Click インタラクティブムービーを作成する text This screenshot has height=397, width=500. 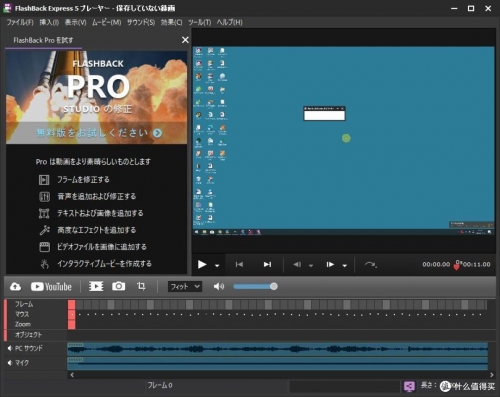tap(104, 264)
